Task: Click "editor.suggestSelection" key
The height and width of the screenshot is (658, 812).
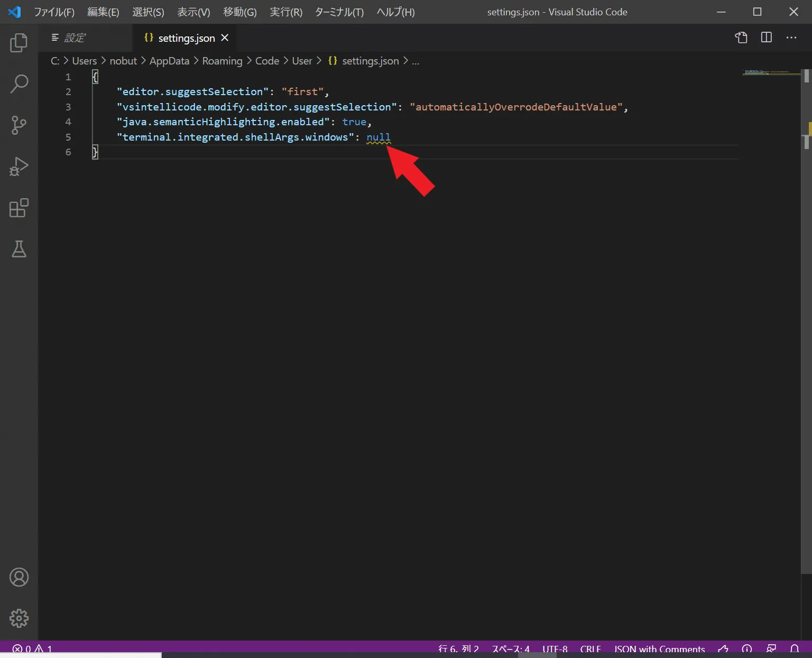Action: point(192,91)
